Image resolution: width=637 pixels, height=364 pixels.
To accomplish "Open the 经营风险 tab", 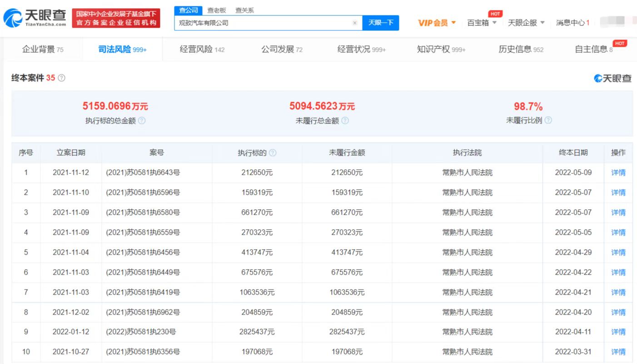I will click(x=202, y=49).
